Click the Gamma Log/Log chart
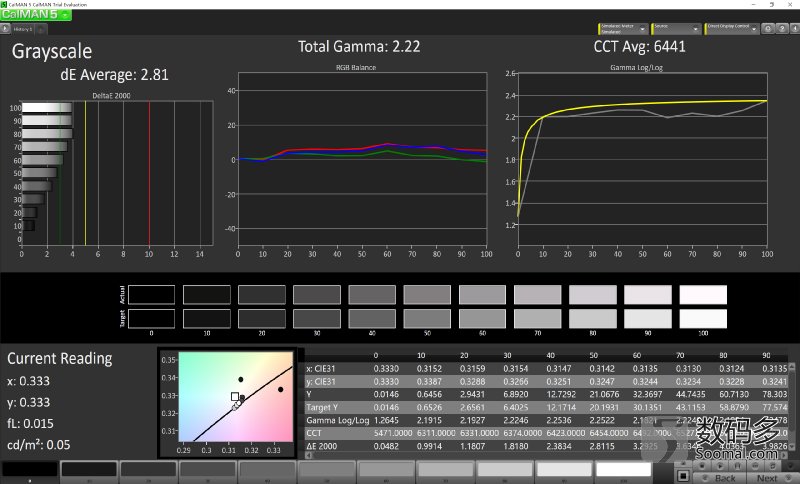This screenshot has height=484, width=800. pos(642,159)
